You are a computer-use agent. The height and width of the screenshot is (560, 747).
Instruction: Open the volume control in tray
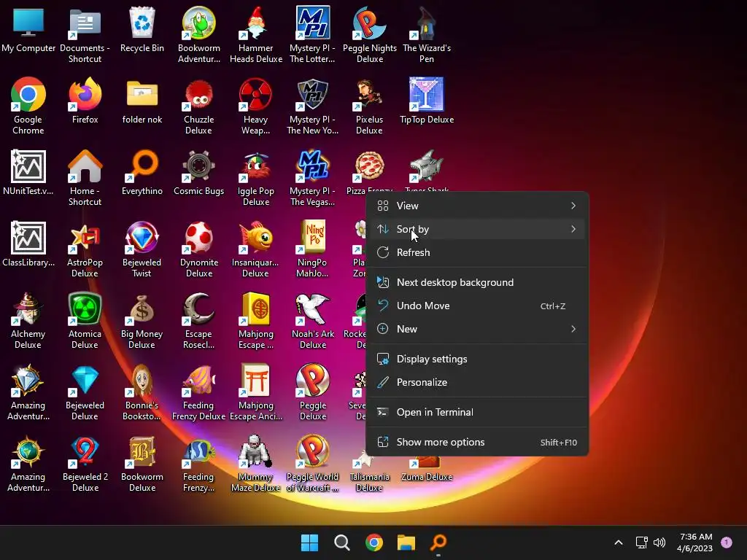pyautogui.click(x=659, y=542)
